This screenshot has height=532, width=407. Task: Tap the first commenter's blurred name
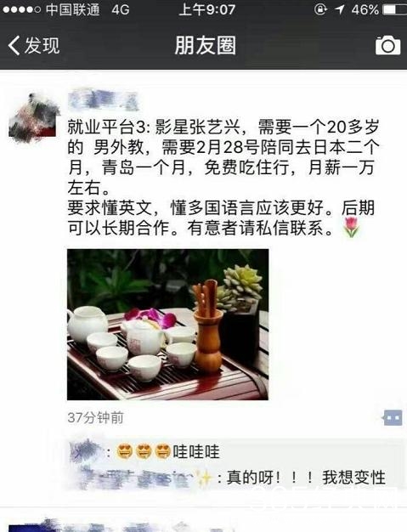(86, 451)
